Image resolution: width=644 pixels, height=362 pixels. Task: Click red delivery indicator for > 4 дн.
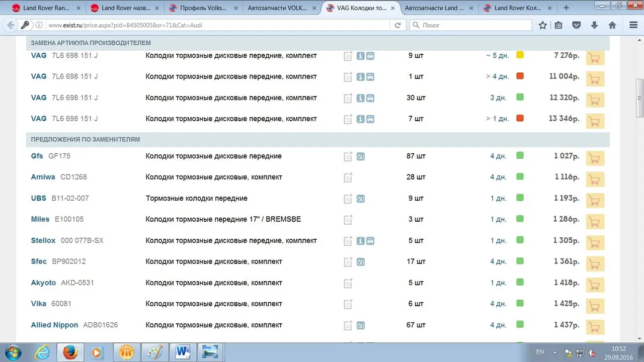click(520, 76)
